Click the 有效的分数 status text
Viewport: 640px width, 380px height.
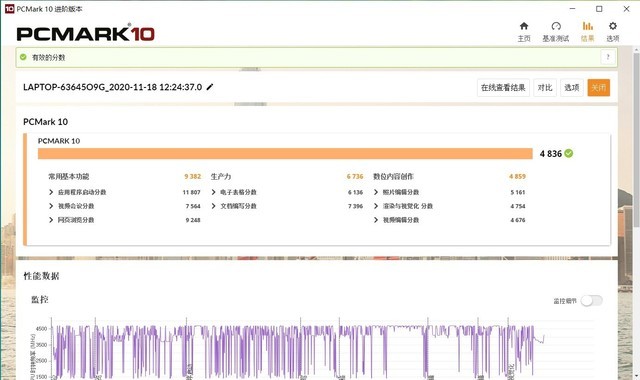pos(49,58)
